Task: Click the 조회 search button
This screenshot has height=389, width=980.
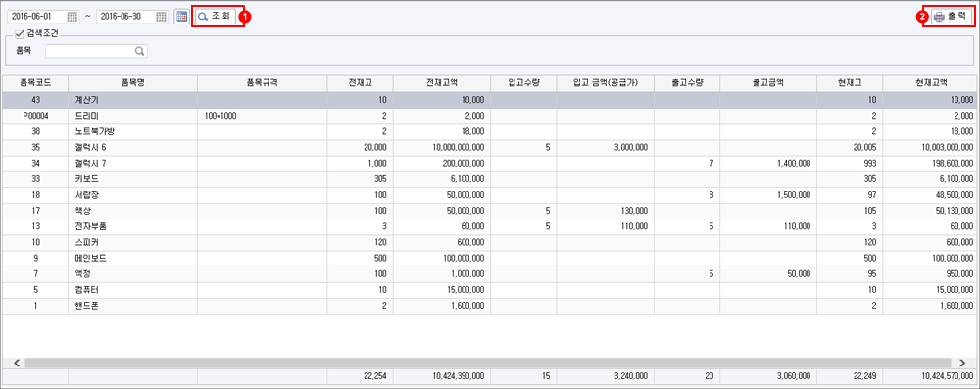Action: coord(216,17)
